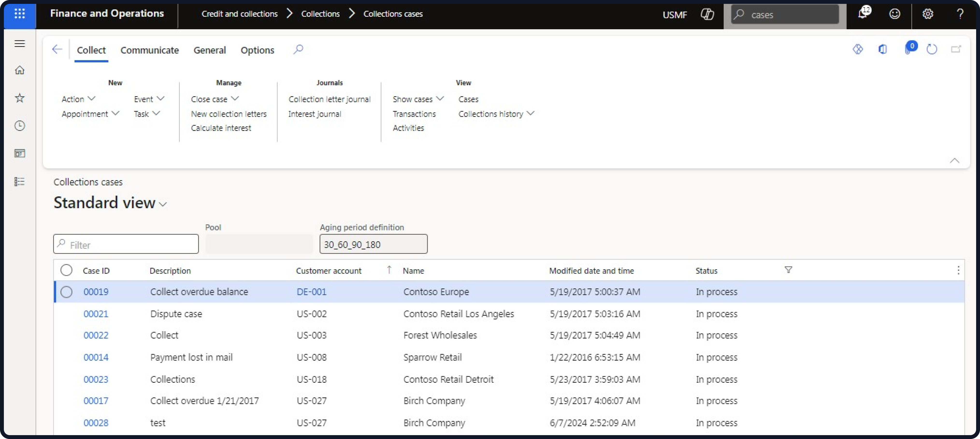
Task: Expand the Close case dropdown
Action: tap(215, 99)
